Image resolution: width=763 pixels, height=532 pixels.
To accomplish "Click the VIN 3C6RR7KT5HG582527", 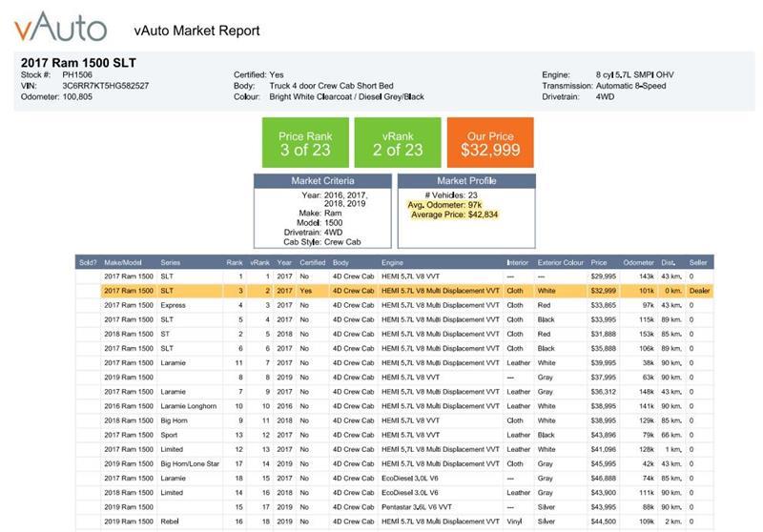I will pos(106,86).
